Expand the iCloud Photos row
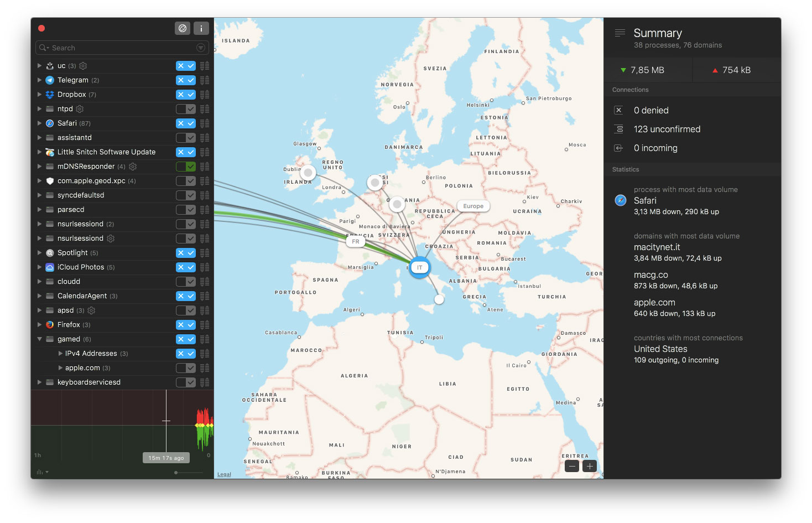The image size is (812, 523). click(x=39, y=267)
